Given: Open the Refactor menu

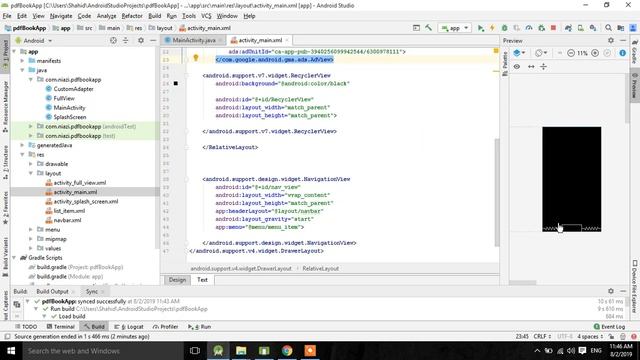Looking at the screenshot, I should pos(132,16).
